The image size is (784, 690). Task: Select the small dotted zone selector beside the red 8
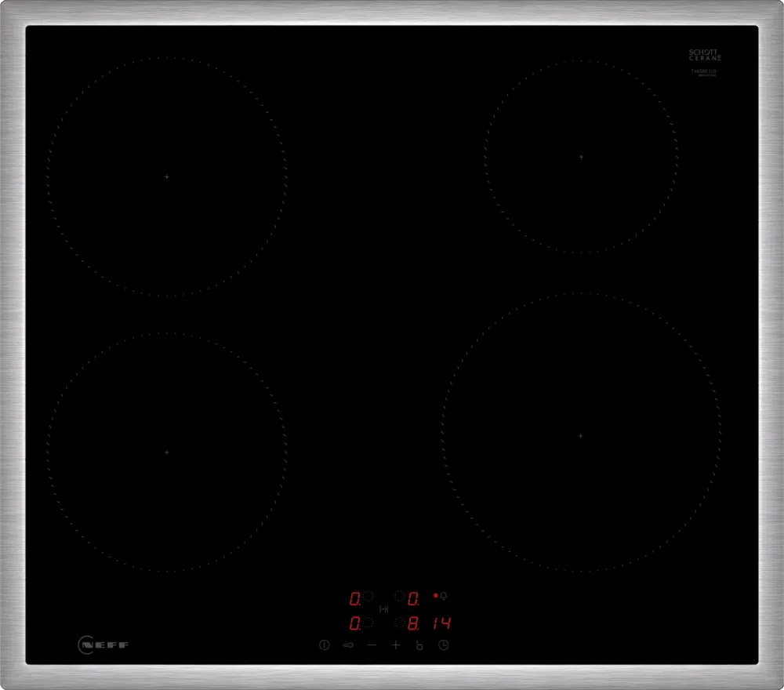400,623
